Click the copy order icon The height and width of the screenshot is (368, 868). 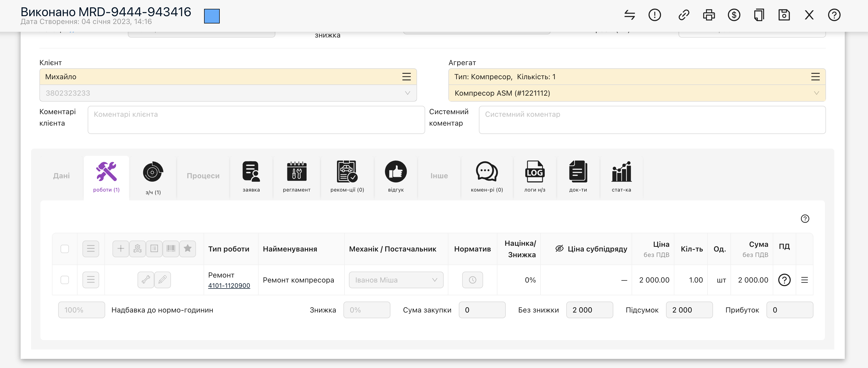[x=759, y=15]
